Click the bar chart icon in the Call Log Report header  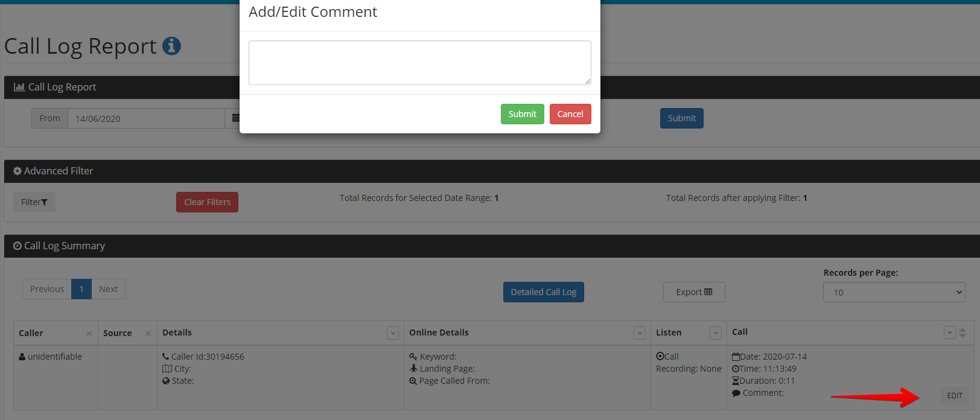click(19, 87)
